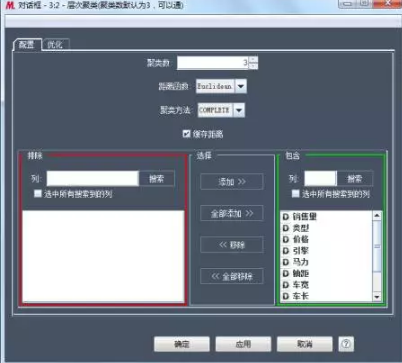This screenshot has width=402, height=363.
Task: Click the M application logo in title bar
Action: (10, 5)
